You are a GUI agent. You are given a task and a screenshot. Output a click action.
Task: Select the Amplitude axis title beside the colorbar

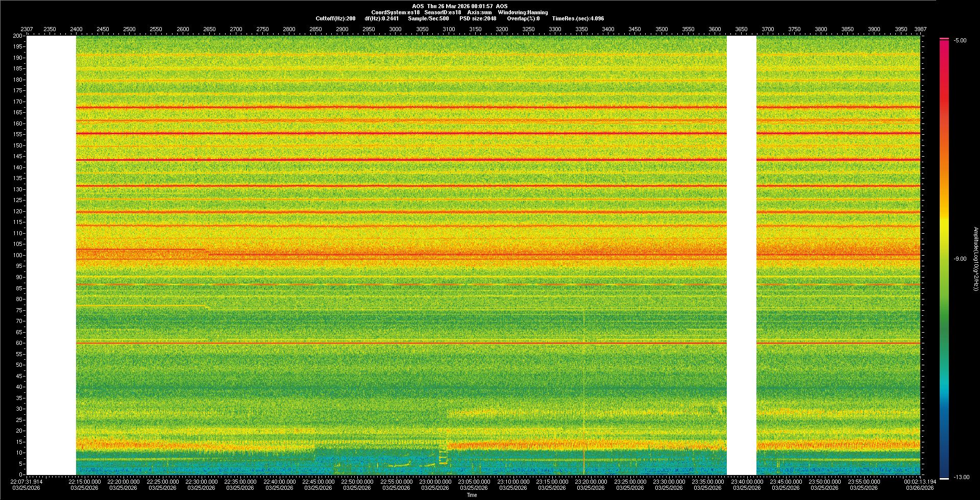click(x=975, y=259)
